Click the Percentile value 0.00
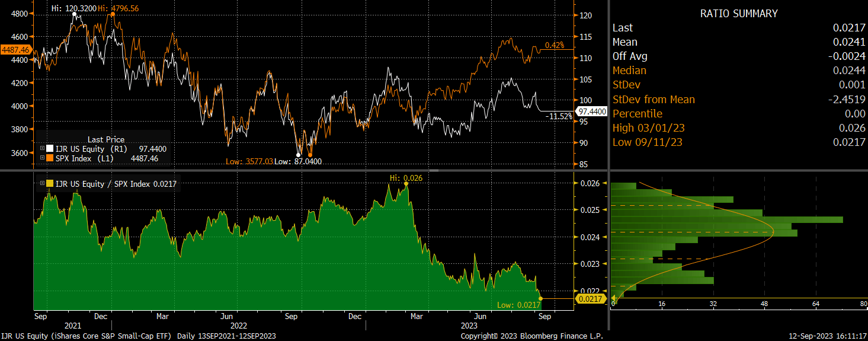Screen dimensions: 868x341 pos(856,113)
